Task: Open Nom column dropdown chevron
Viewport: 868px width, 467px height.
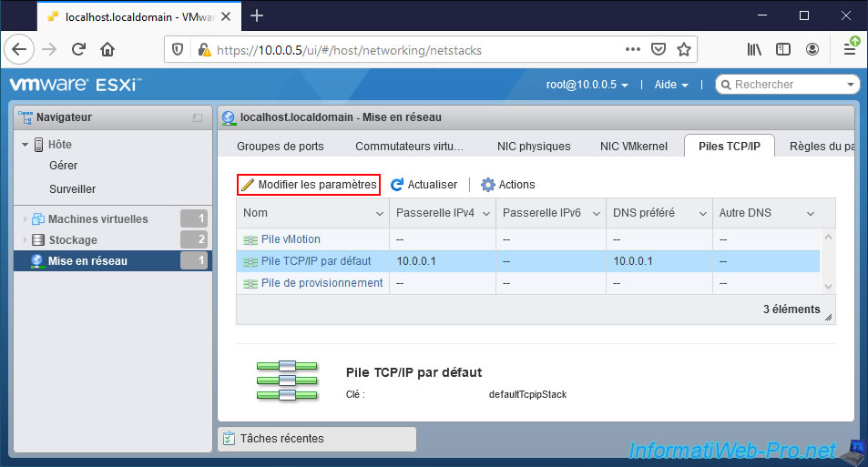Action: click(380, 214)
